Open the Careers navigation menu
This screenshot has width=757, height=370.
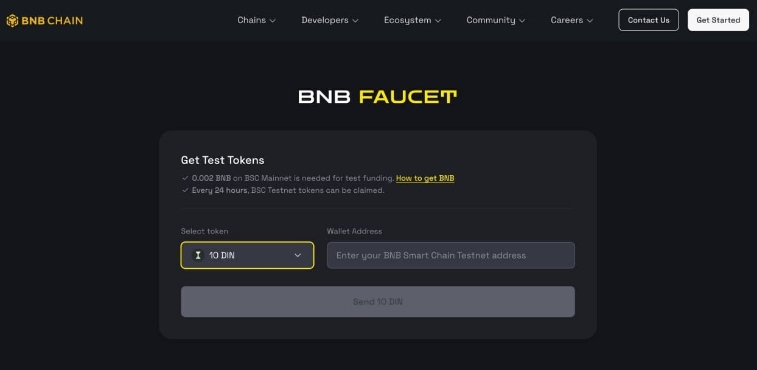(x=572, y=20)
